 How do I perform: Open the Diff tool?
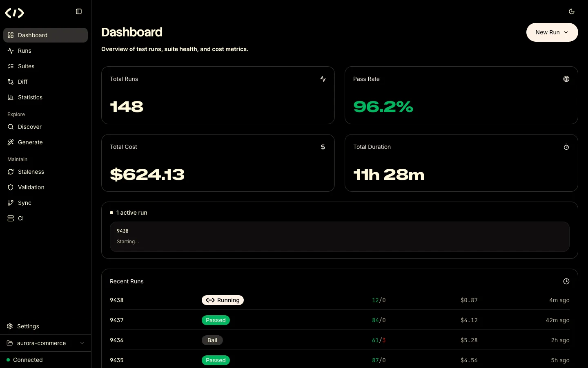pyautogui.click(x=22, y=82)
